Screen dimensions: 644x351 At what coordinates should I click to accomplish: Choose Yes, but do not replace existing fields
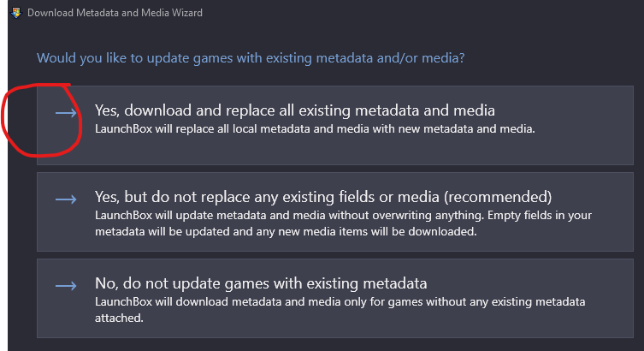click(323, 197)
